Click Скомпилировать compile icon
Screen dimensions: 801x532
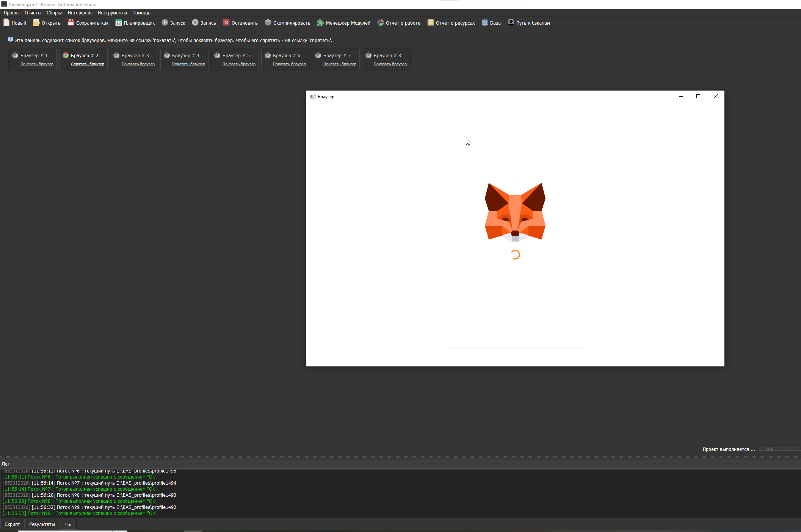[x=268, y=23]
